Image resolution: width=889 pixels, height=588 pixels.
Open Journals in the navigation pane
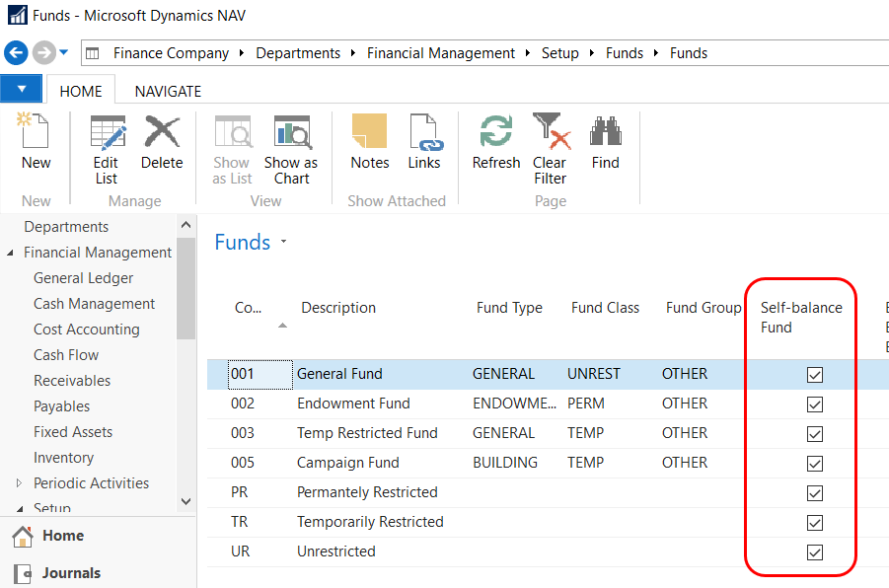pyautogui.click(x=71, y=572)
